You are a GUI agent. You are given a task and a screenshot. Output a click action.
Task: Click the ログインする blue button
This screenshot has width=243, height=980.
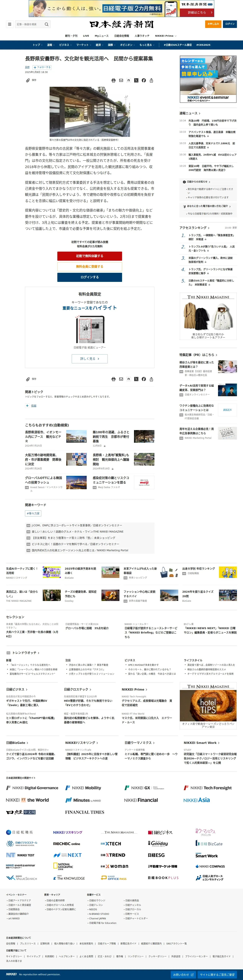[x=90, y=277]
